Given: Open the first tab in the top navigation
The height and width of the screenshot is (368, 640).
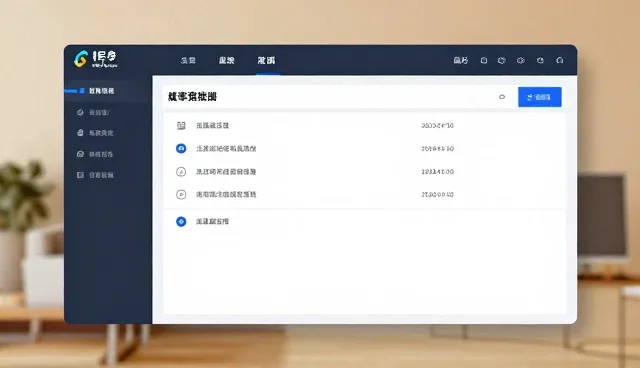Looking at the screenshot, I should click(188, 60).
